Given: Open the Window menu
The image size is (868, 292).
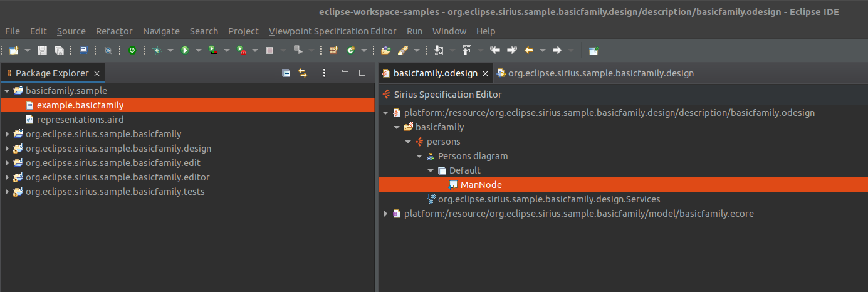Looking at the screenshot, I should click(449, 31).
